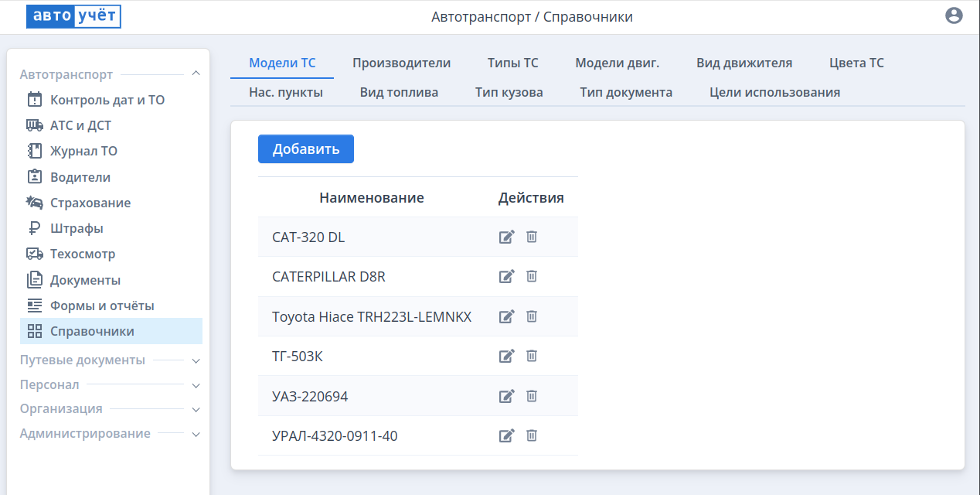This screenshot has width=980, height=495.
Task: Click the авто учёт logo
Action: [73, 15]
